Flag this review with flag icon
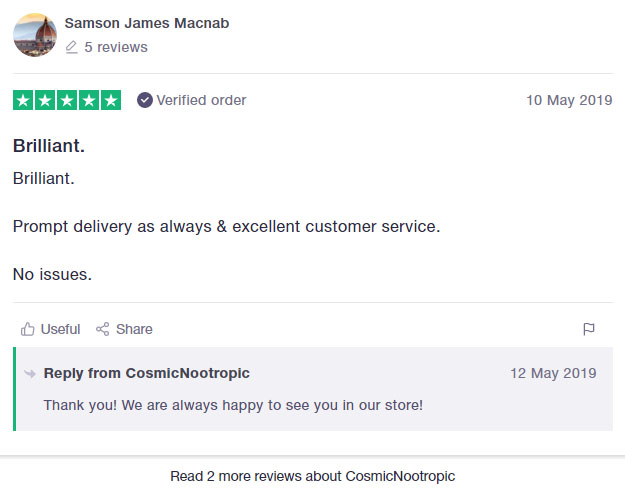Screen dimensions: 625x491 click(x=589, y=329)
